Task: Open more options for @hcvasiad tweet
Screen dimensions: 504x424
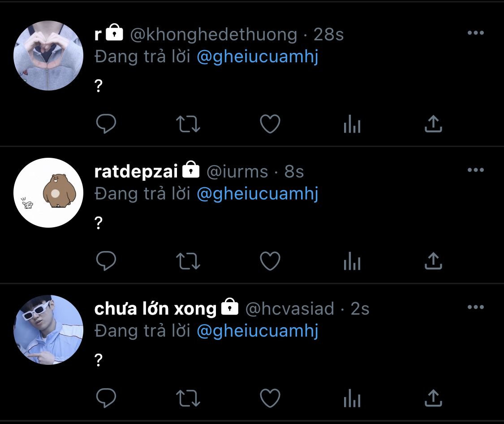Action: click(476, 307)
